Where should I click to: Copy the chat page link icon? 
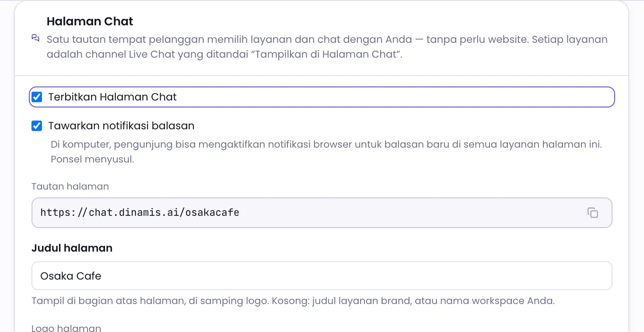coord(592,213)
